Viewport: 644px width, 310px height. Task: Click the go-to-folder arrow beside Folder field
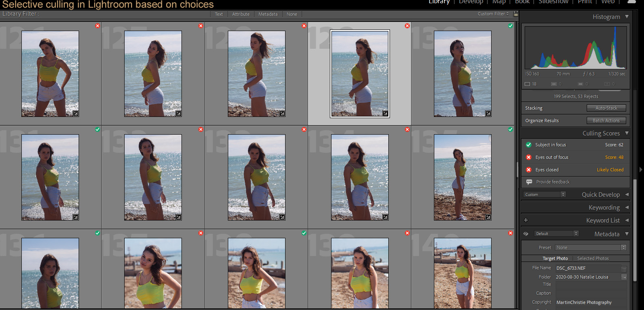tap(624, 277)
